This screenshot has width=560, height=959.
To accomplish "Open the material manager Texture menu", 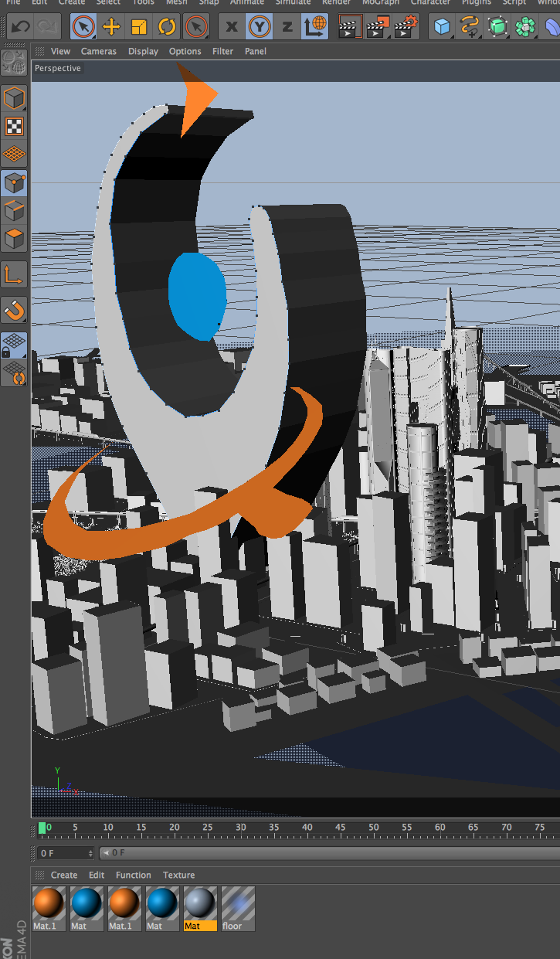I will (178, 875).
